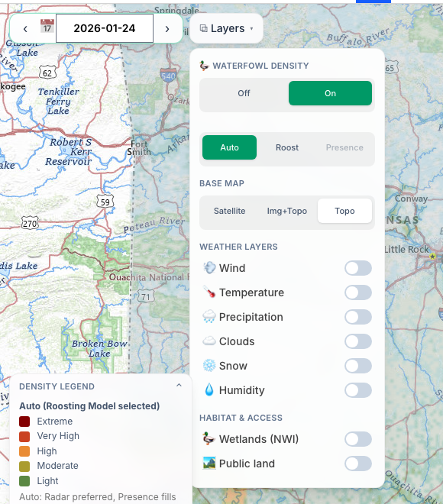Click the Route 270 highway shield
The image size is (443, 504).
[x=30, y=223]
